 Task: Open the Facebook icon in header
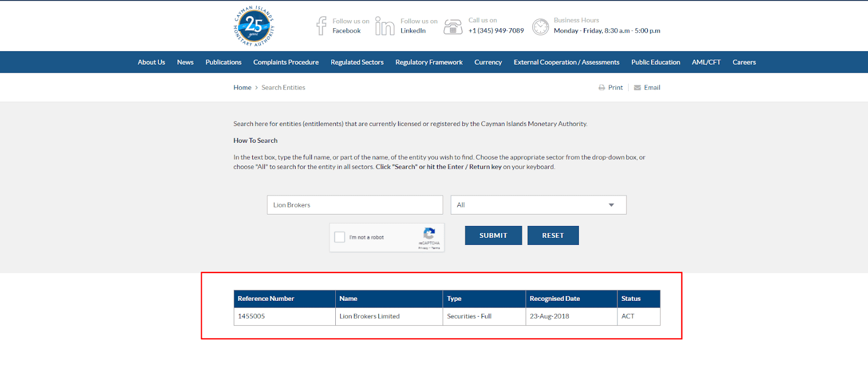click(322, 26)
